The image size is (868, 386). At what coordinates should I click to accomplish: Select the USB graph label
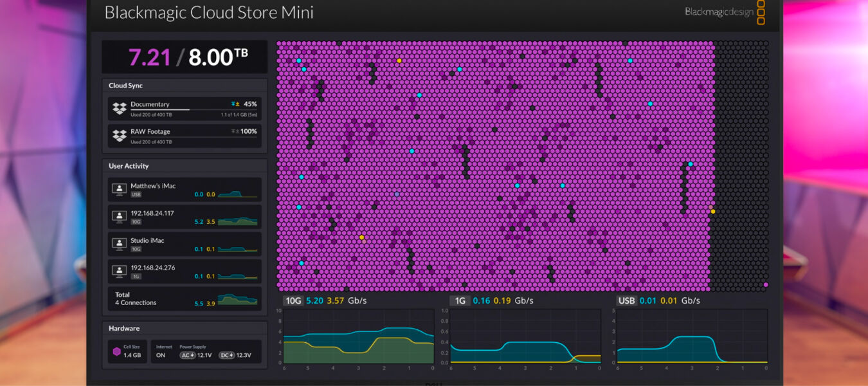point(626,300)
